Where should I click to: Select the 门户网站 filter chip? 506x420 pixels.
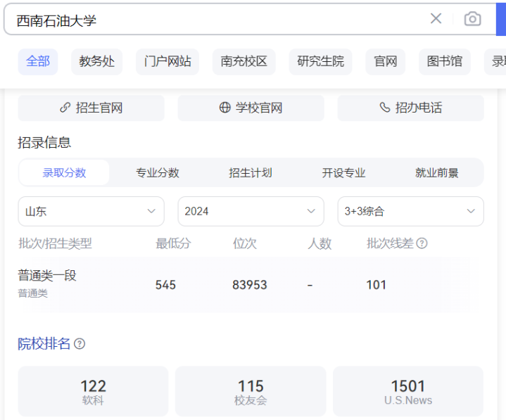coord(167,62)
